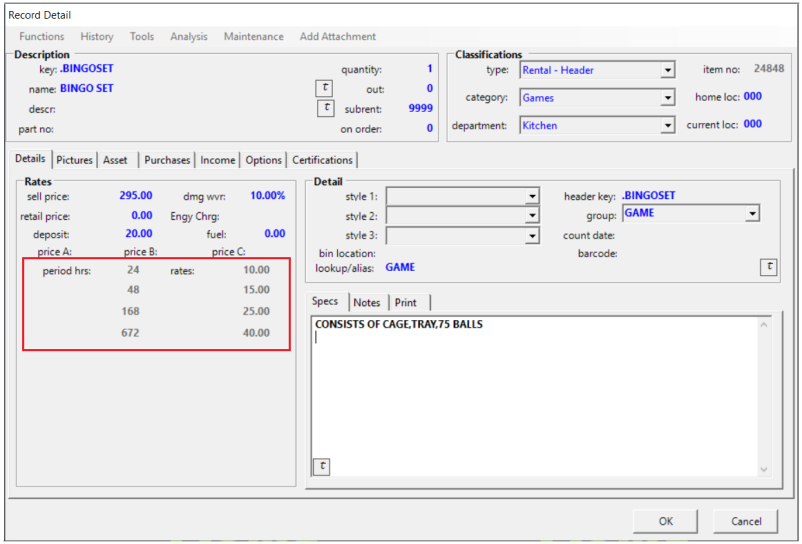Click the 'CONSISTS OF CAGE,TRAY,75 BALLS' spec text
802x544 pixels.
tap(399, 325)
